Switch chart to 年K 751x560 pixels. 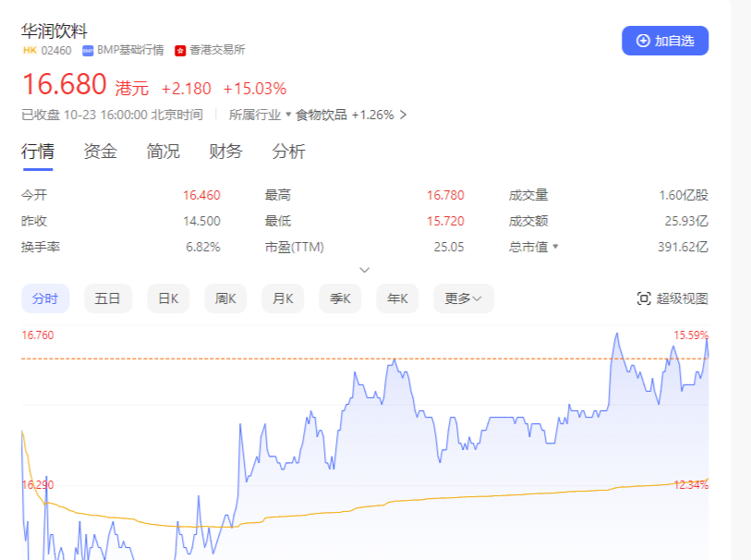click(x=397, y=298)
